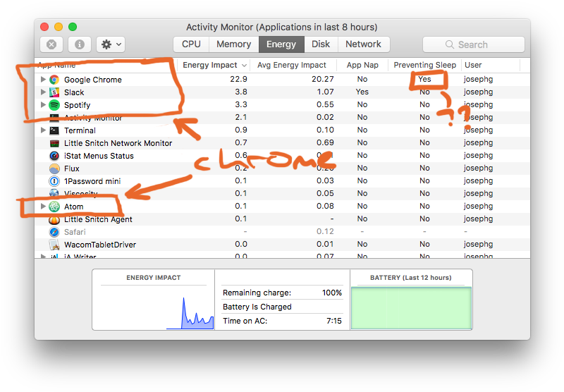Click the Atom app icon
This screenshot has width=564, height=392.
(54, 207)
